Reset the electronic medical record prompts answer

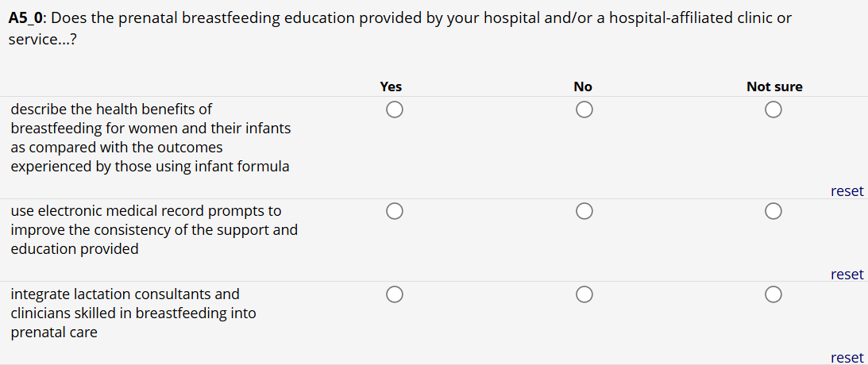click(847, 275)
